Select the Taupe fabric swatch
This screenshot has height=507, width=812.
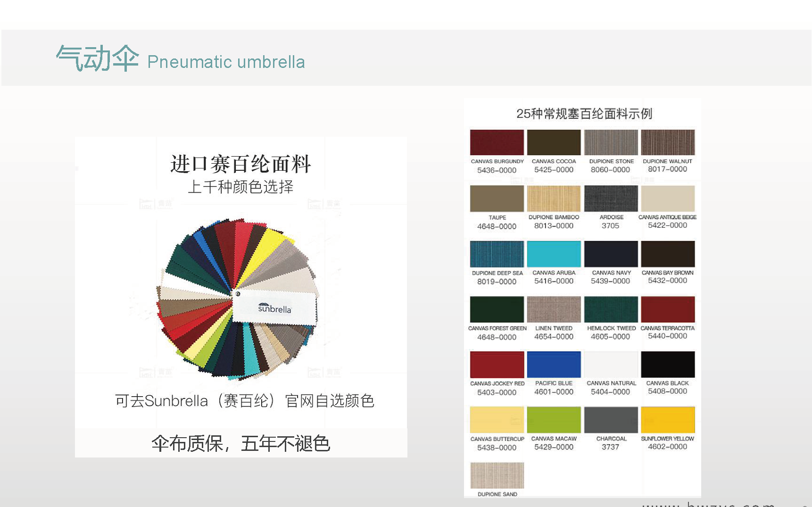coord(497,199)
